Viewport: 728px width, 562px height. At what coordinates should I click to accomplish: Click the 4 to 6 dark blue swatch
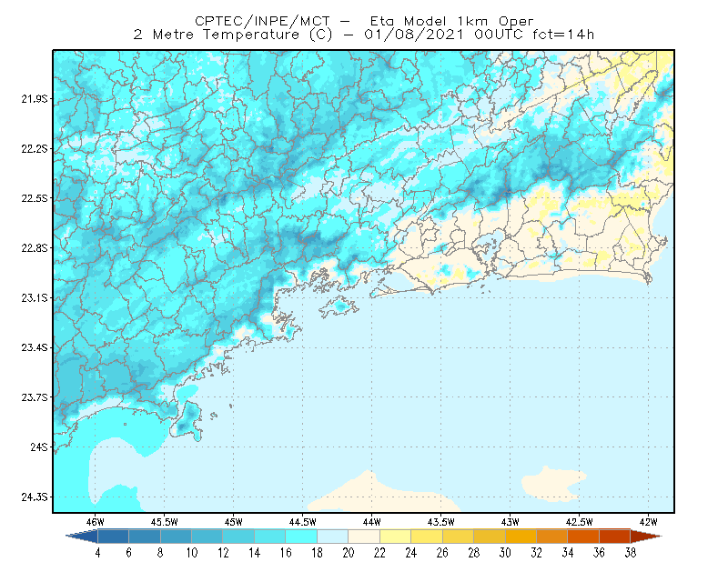click(x=113, y=537)
